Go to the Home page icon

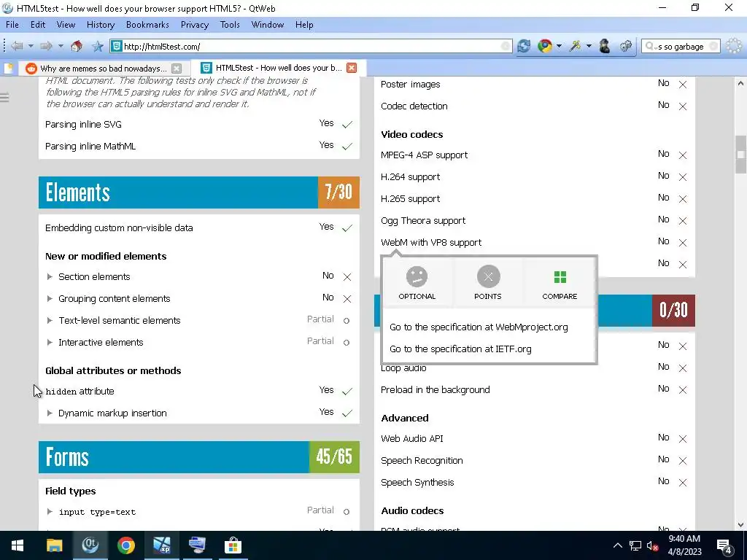click(76, 46)
